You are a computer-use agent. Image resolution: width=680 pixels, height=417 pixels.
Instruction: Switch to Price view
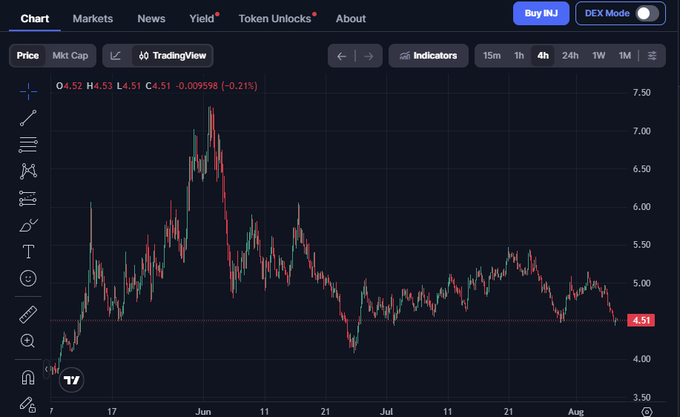tap(28, 55)
